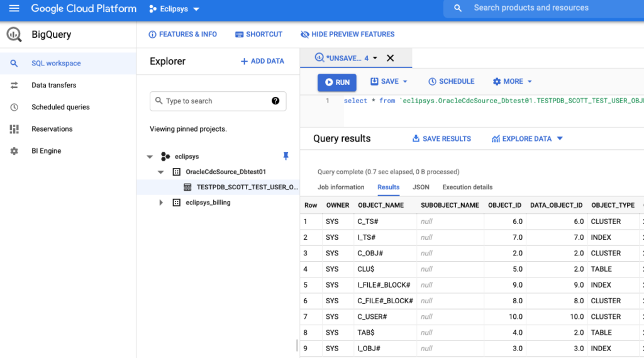Click the search help question icon

275,101
